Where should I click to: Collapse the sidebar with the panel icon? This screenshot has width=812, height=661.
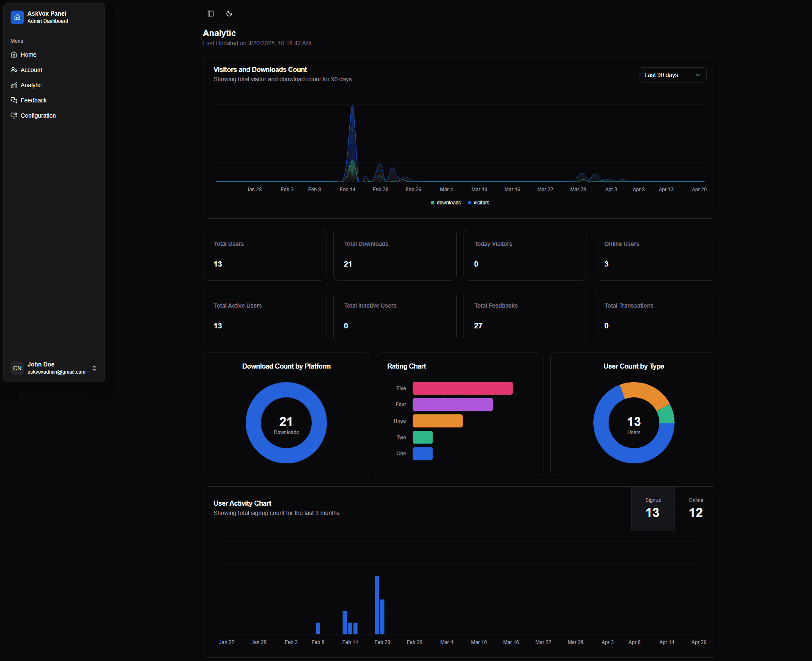[210, 14]
